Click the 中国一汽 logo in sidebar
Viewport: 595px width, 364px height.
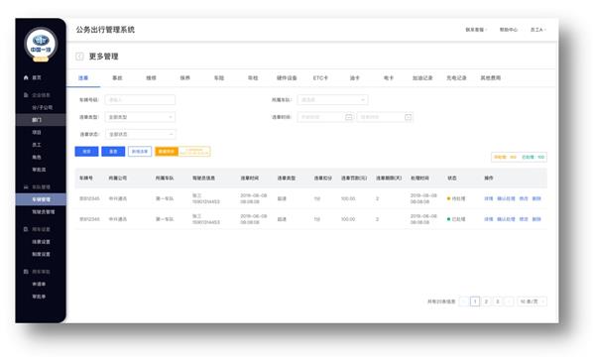41,44
